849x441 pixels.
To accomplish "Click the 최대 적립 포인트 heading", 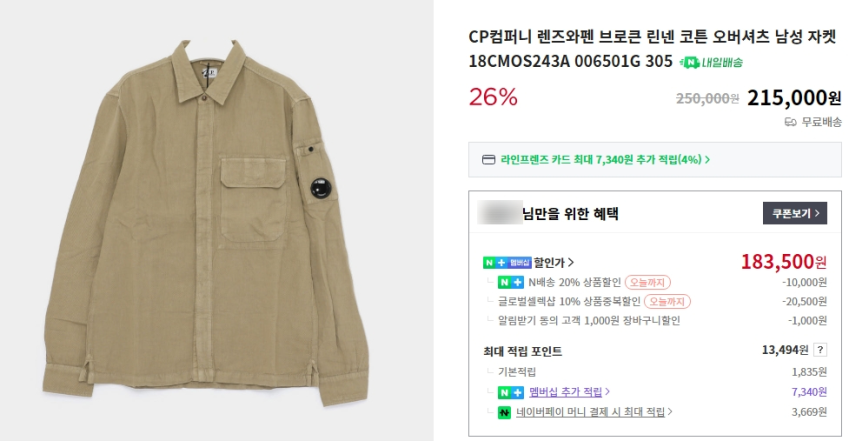I will [522, 351].
